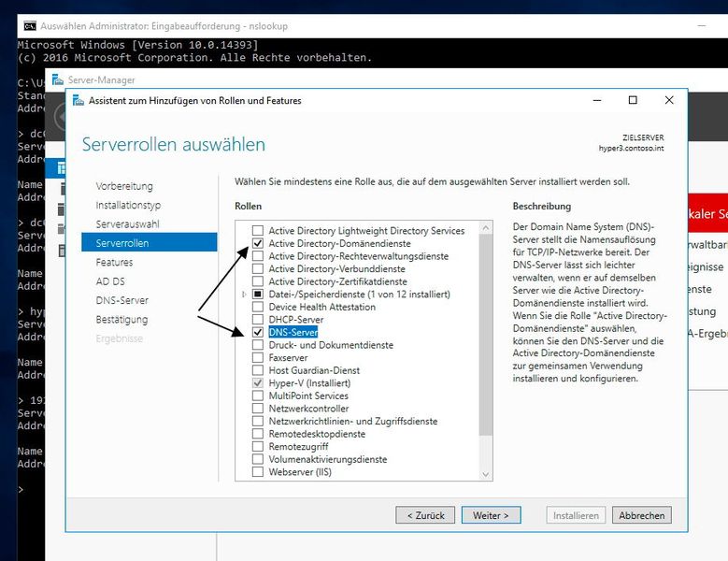The image size is (728, 561).
Task: Select Active Directory-Zertifikatdienste checkbox
Action: click(258, 281)
